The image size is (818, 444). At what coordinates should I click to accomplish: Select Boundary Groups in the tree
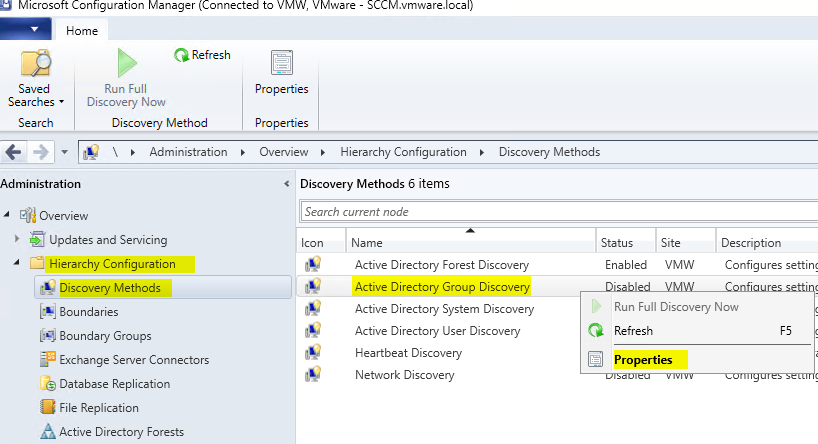(105, 336)
